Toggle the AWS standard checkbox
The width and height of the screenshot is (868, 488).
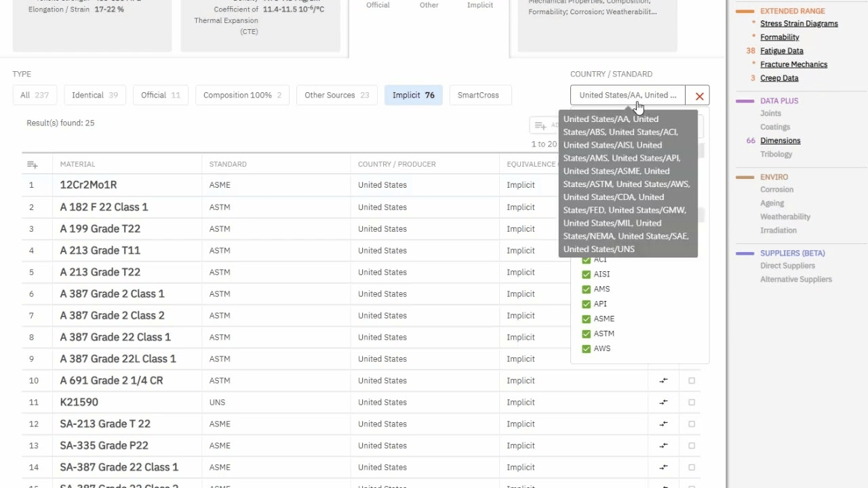tap(586, 349)
